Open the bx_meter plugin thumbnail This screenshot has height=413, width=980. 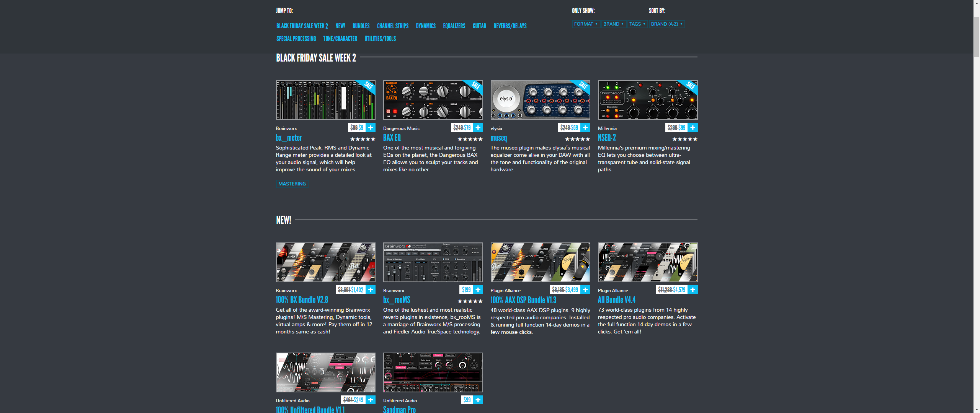(x=325, y=100)
